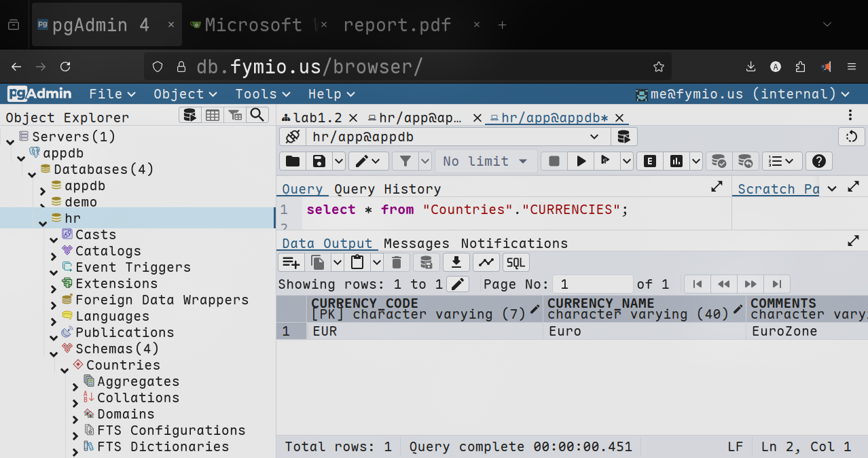Open the Tools menu
Image resolution: width=868 pixels, height=458 pixels.
click(x=262, y=94)
